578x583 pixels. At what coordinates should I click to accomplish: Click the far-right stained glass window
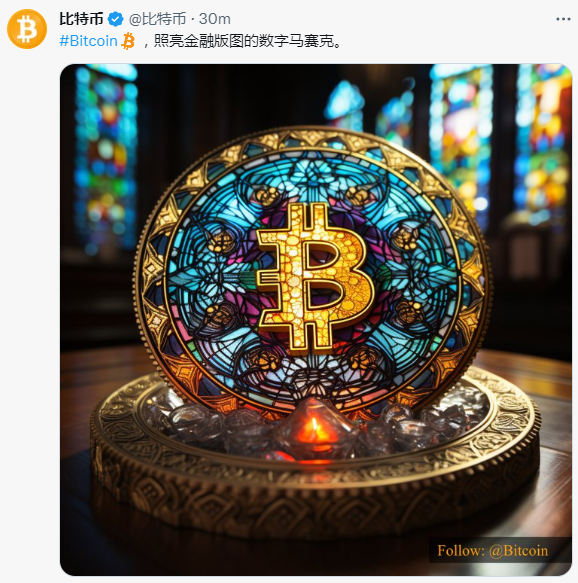coord(543,143)
